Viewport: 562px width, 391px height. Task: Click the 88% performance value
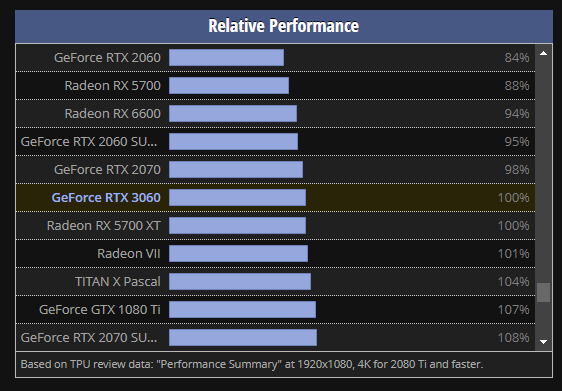click(517, 86)
